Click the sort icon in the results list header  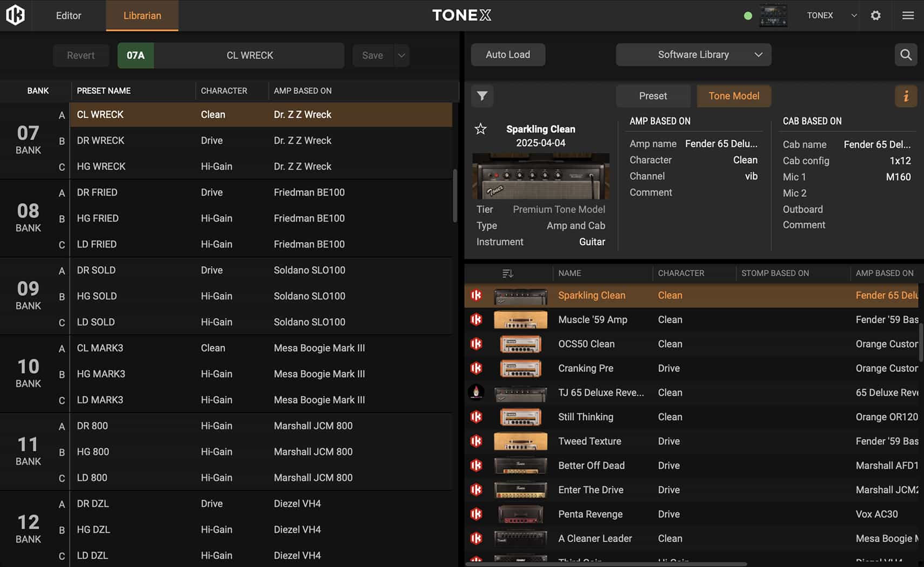[x=507, y=273]
